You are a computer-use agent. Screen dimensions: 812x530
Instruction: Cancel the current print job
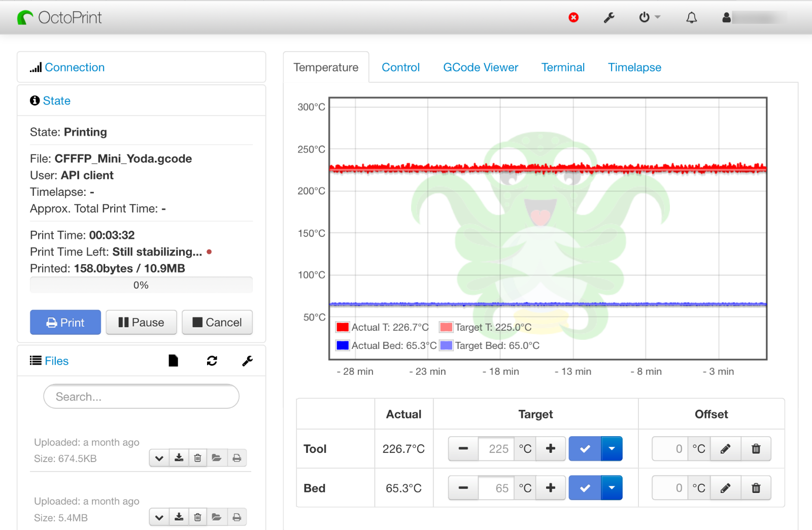(x=217, y=323)
